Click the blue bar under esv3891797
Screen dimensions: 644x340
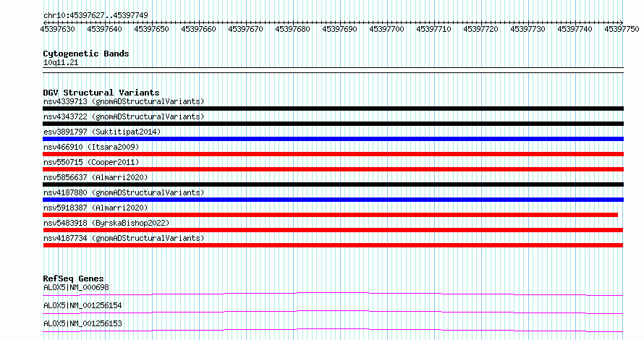click(x=333, y=139)
